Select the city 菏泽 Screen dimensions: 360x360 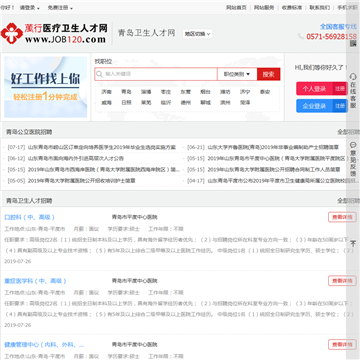(x=245, y=103)
